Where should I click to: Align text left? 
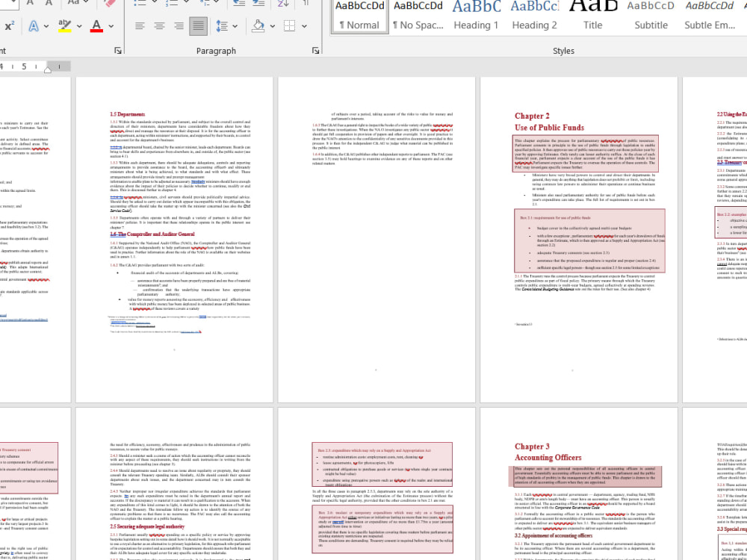coord(140,26)
